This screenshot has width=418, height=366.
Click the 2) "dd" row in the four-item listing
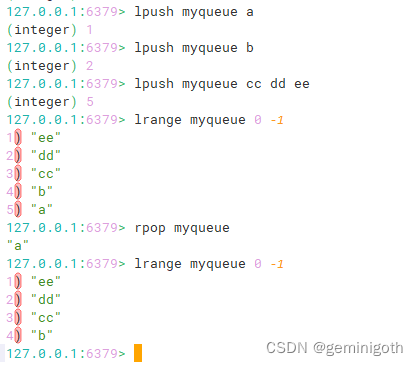[34, 300]
